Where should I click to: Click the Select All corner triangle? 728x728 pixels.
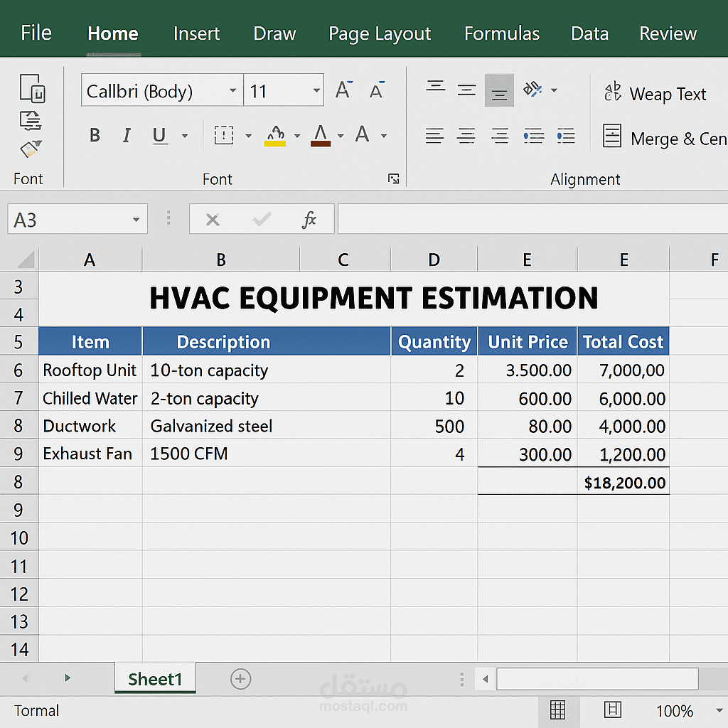coord(26,259)
